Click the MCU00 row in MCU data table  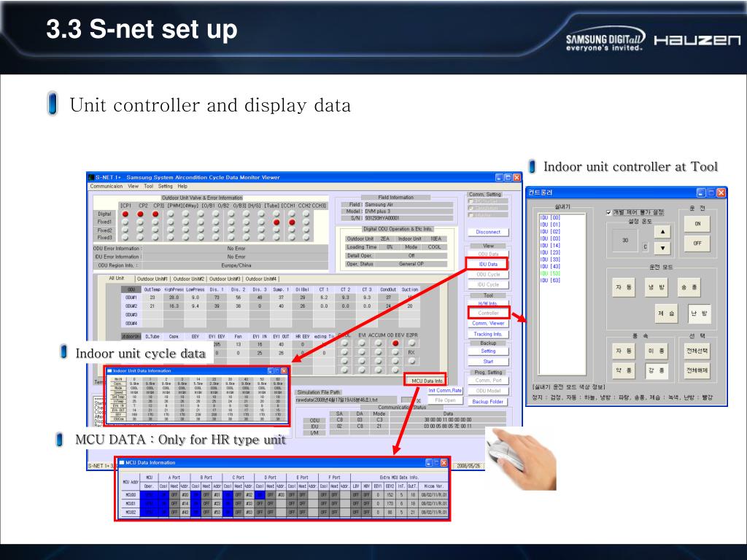tap(285, 495)
